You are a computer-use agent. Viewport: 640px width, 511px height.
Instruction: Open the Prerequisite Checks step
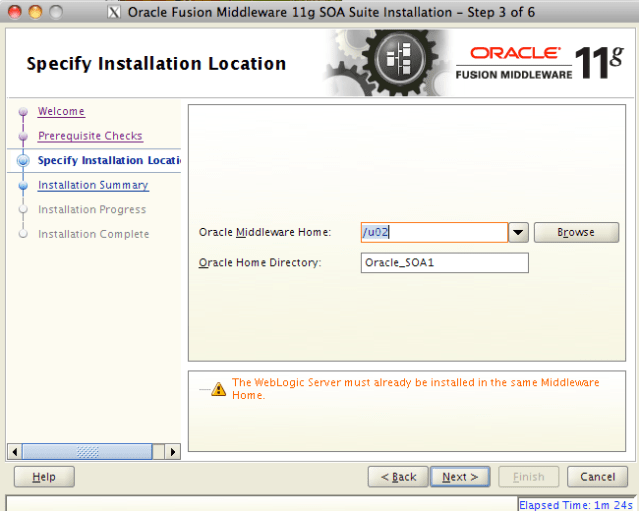90,136
